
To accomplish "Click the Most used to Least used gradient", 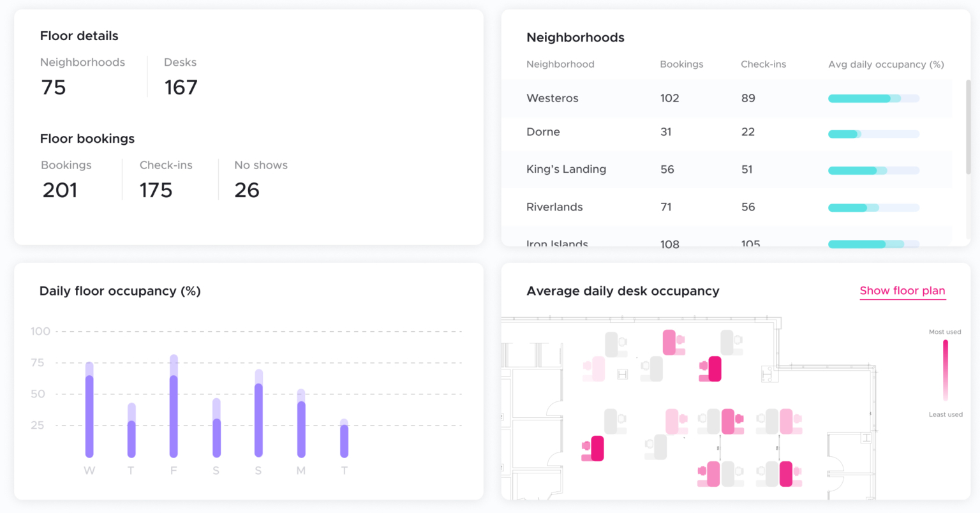I will coord(946,371).
